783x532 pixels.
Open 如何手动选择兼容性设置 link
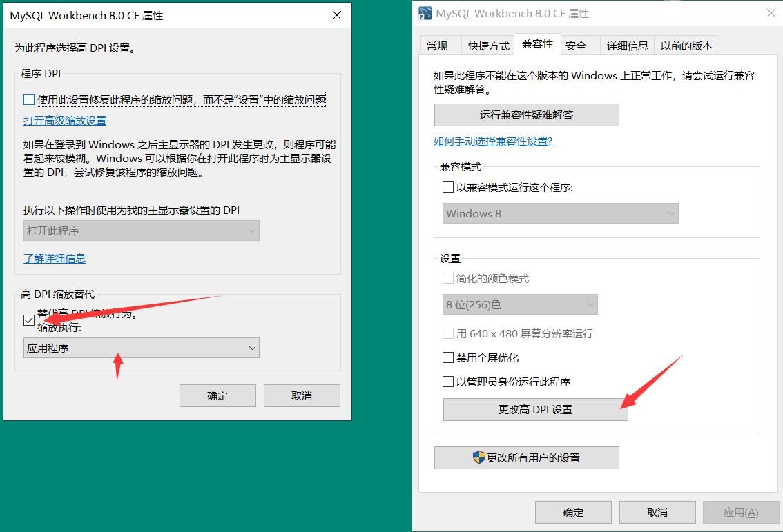click(494, 141)
